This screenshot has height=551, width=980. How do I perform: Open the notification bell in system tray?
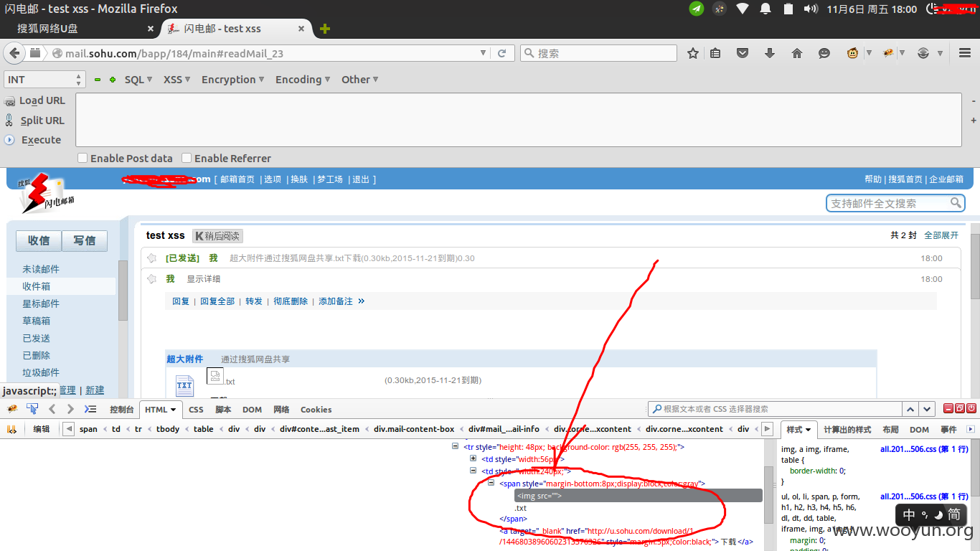point(765,9)
